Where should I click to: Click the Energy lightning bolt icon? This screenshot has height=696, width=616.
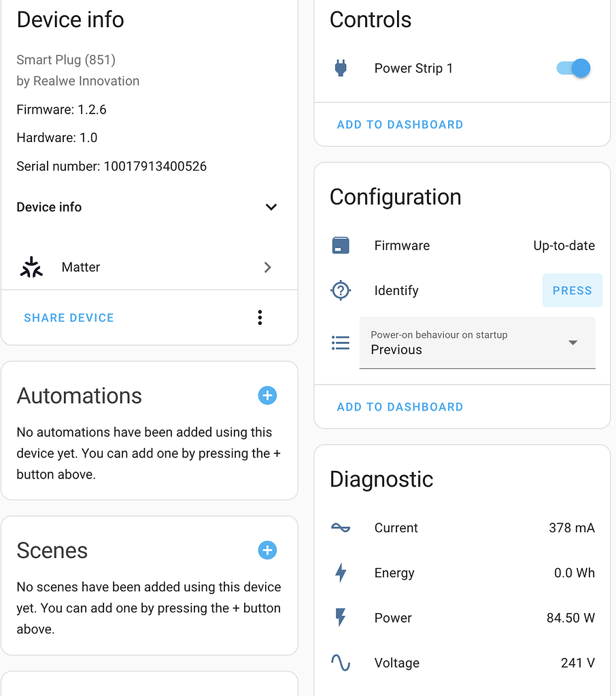click(x=341, y=573)
